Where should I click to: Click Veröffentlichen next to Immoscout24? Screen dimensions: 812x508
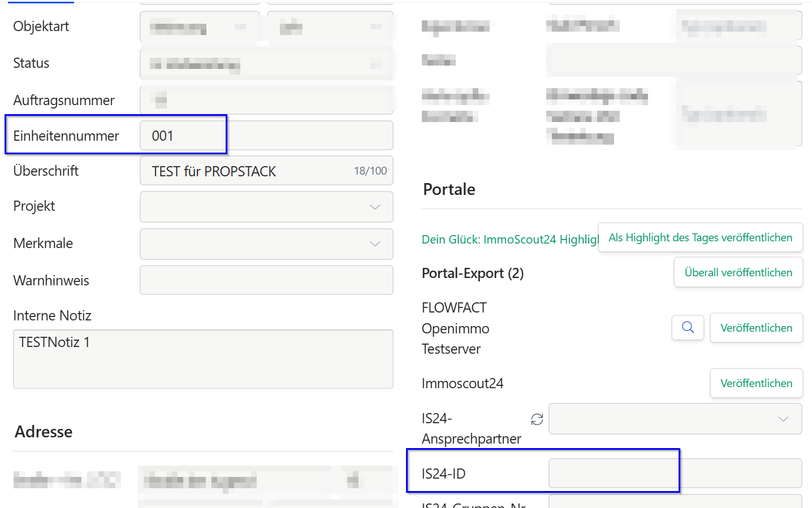pyautogui.click(x=756, y=383)
